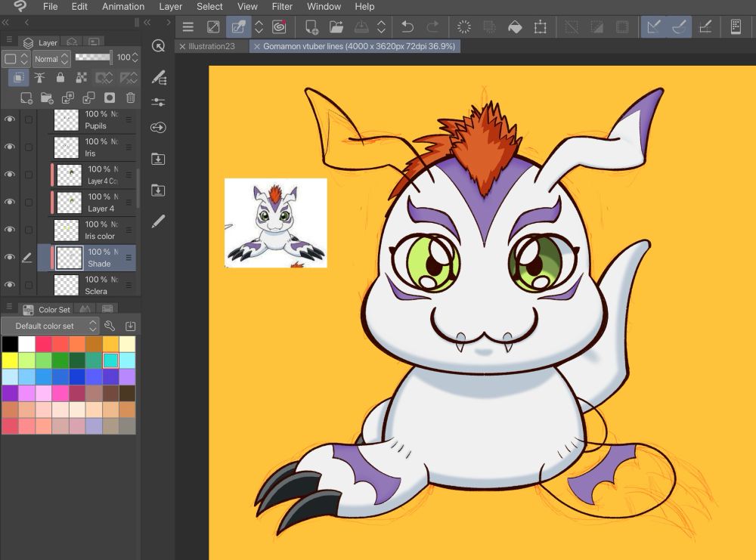
Task: Open the Shade layer row menu handle
Action: [129, 258]
